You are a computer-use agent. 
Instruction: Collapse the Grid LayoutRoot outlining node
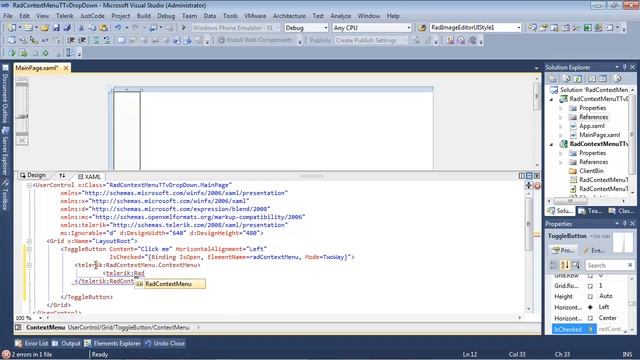point(29,241)
